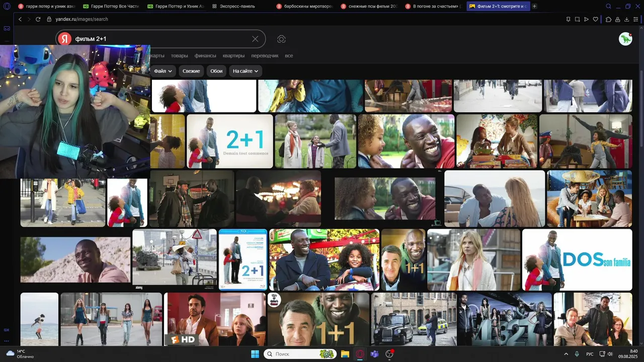Click the Windows taskbar Поиск search box
The width and height of the screenshot is (644, 362).
coord(300,354)
